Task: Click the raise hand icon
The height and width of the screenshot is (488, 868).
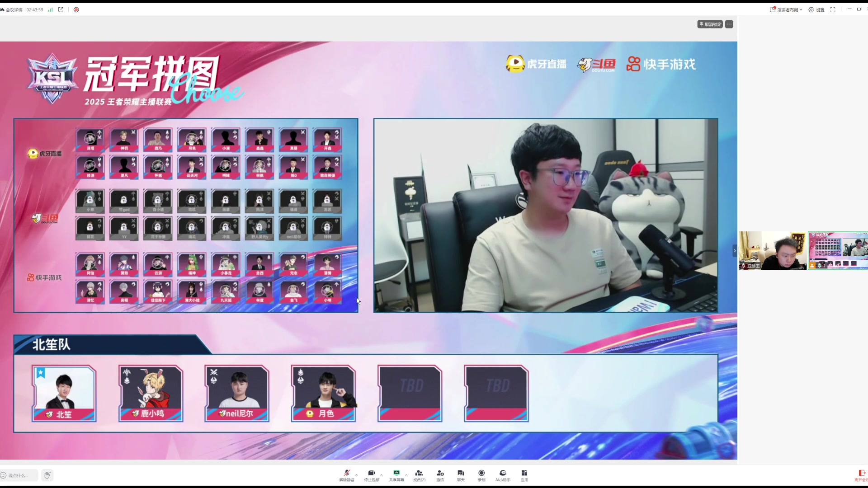Action: pos(47,475)
